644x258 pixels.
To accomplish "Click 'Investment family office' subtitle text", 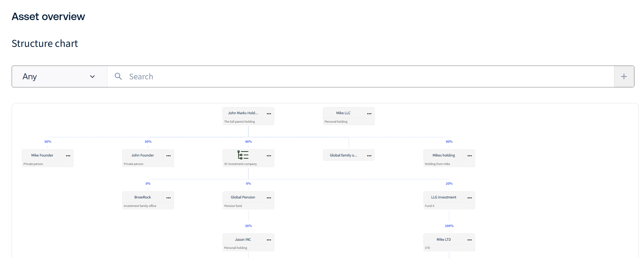I will click(x=140, y=206).
